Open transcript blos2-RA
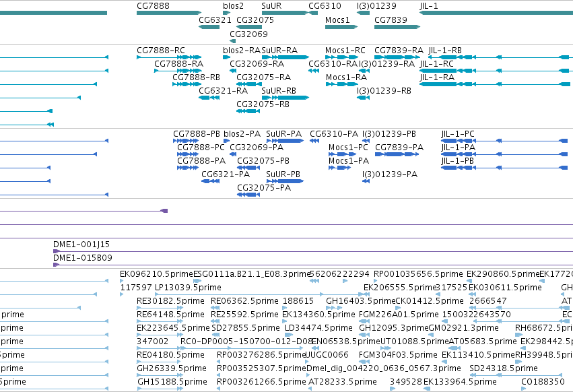The width and height of the screenshot is (573, 392). (x=242, y=51)
